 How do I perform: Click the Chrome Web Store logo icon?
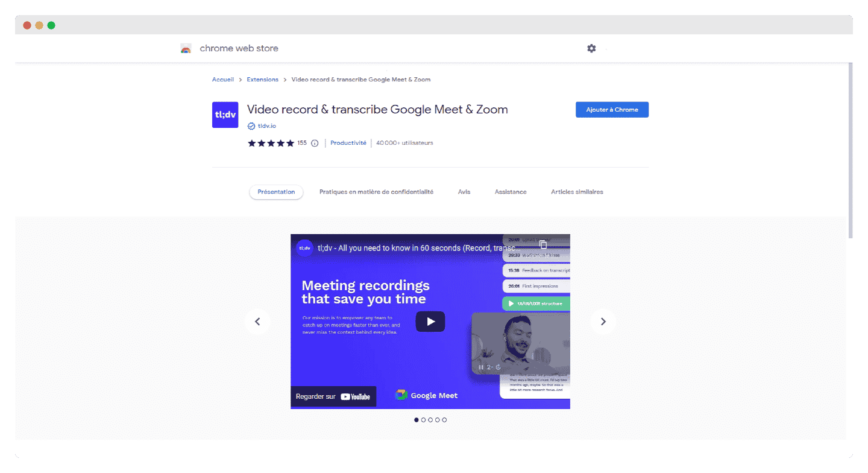tap(186, 49)
